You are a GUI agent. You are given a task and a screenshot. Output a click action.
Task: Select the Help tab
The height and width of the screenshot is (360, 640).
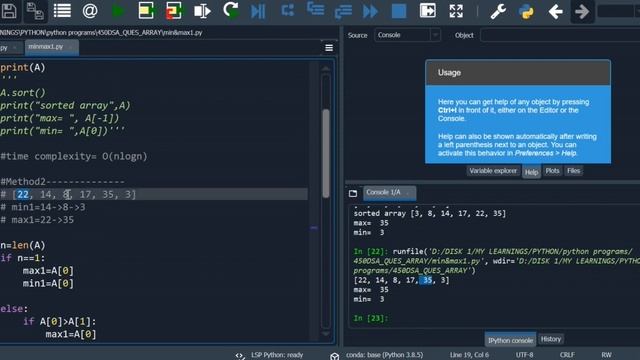tap(531, 172)
